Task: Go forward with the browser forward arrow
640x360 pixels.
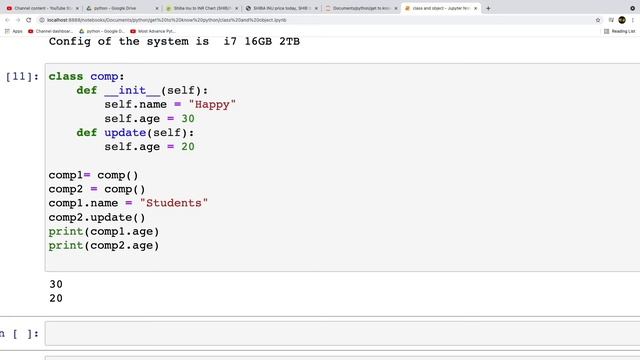Action: point(18,20)
